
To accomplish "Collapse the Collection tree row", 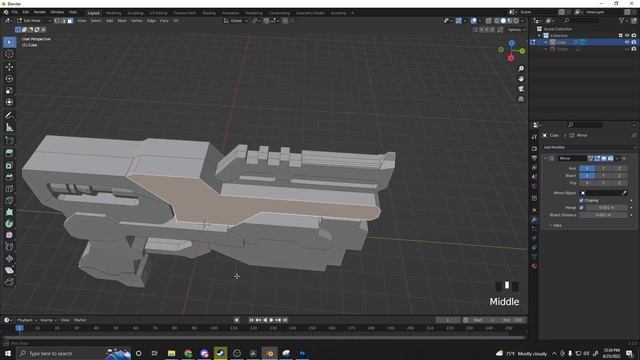I will (540, 36).
